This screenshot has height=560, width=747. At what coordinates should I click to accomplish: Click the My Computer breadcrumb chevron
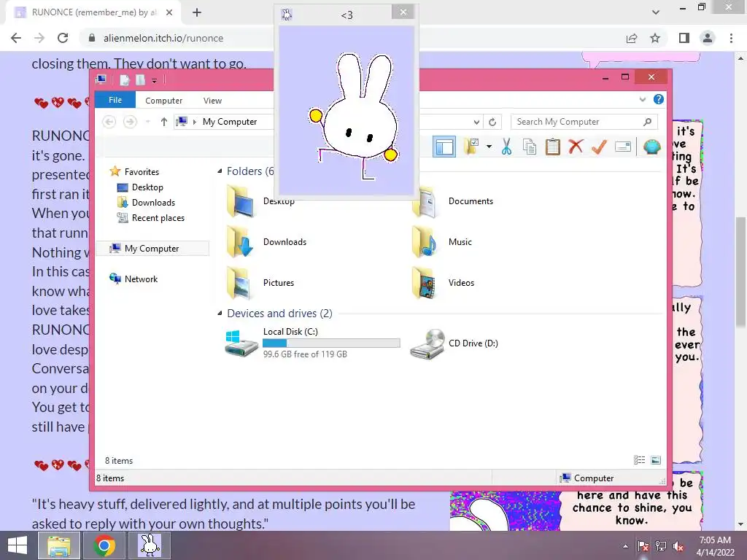pos(194,122)
